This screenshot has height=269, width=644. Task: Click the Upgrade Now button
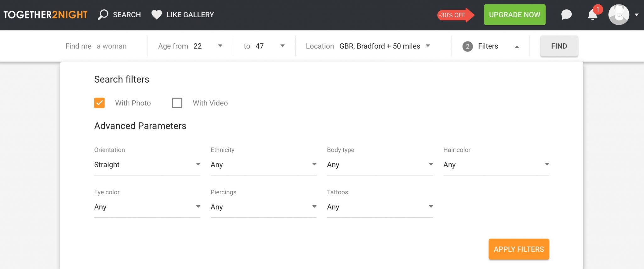point(514,15)
